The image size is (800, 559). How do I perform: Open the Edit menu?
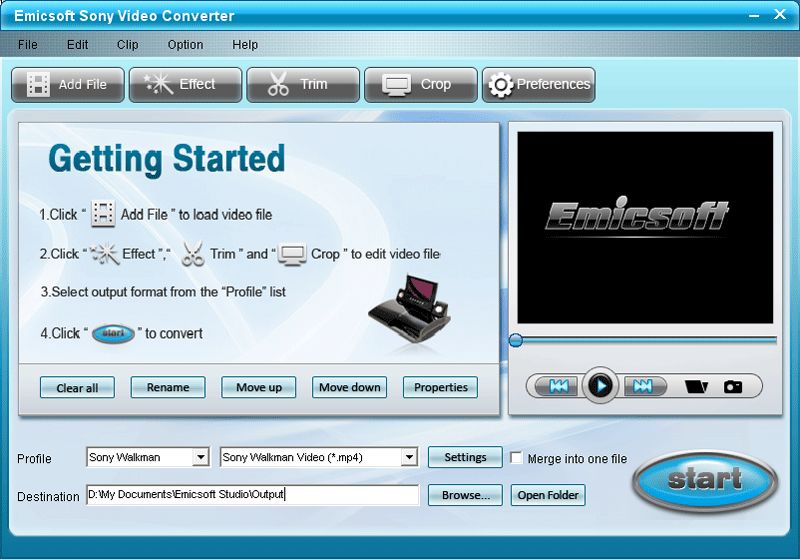(78, 45)
